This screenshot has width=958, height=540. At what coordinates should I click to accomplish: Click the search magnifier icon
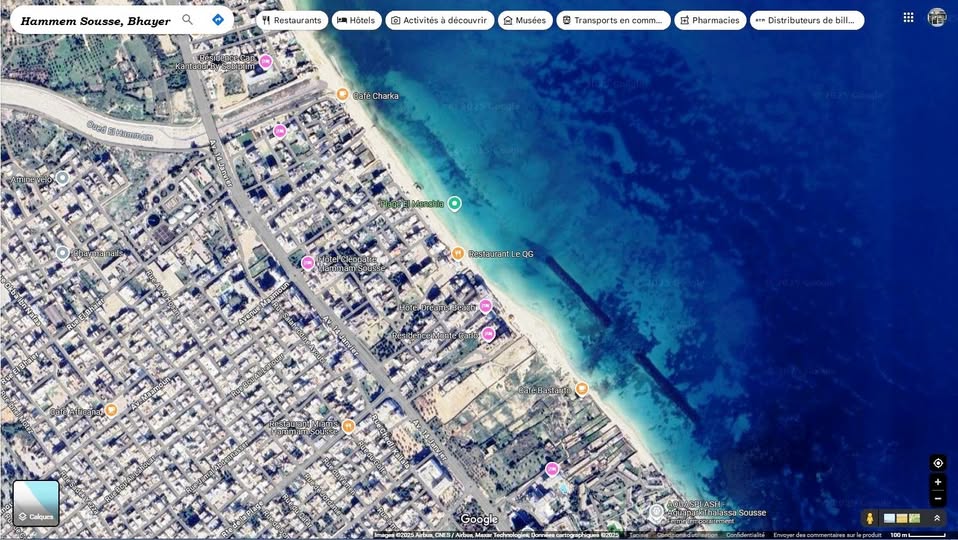[187, 20]
